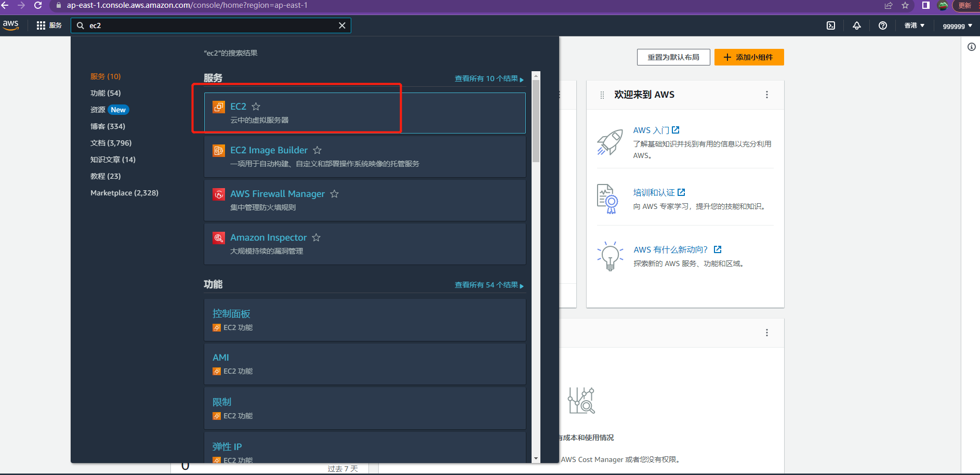Filter by 知识文章 (14) category
This screenshot has width=980, height=475.
[113, 160]
